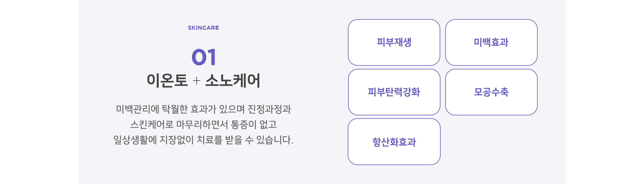Select the 모공수축 box
Viewport: 644px width, 184px height.
tap(491, 92)
